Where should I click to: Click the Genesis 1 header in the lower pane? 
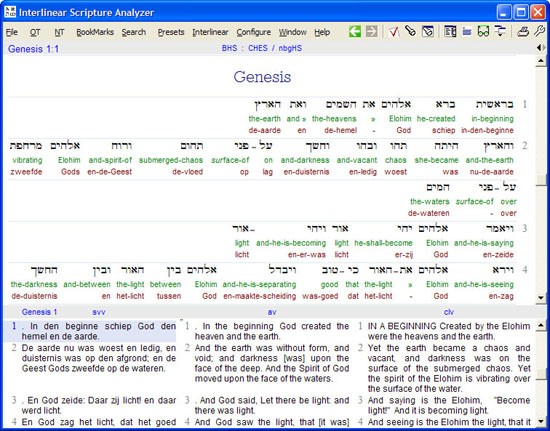[39, 312]
